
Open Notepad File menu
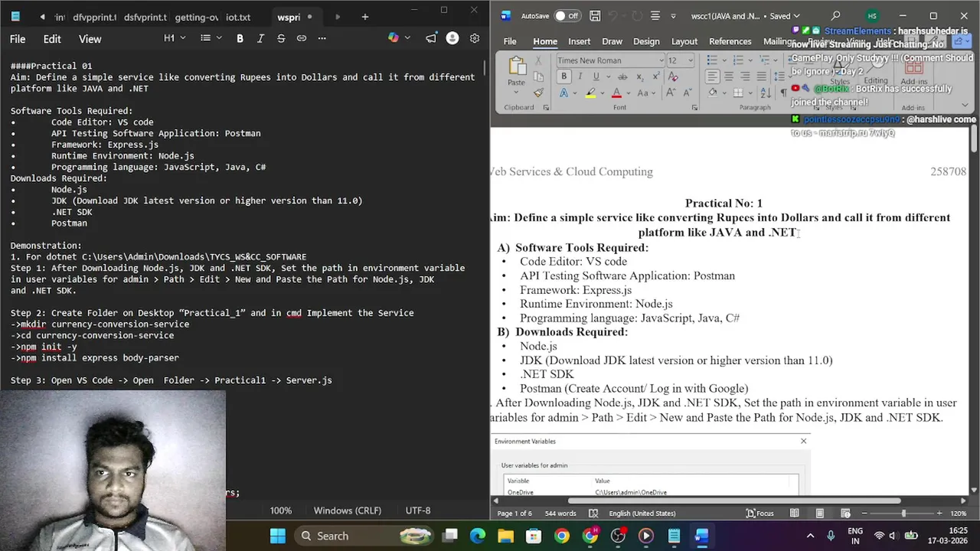18,39
